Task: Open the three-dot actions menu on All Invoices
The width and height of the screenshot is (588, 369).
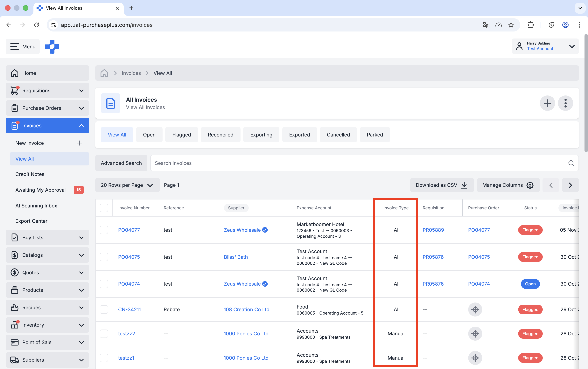Action: click(x=566, y=103)
